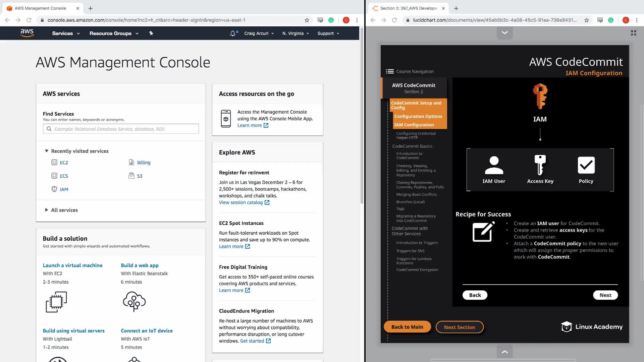Click the Course Navigation hamburger icon
Screen dimensions: 644x362
click(x=389, y=71)
